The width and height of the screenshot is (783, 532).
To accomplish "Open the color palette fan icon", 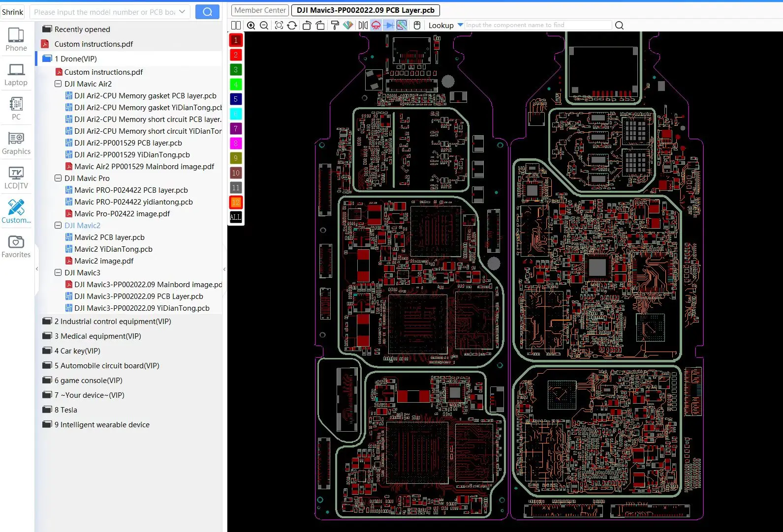I will pyautogui.click(x=348, y=25).
